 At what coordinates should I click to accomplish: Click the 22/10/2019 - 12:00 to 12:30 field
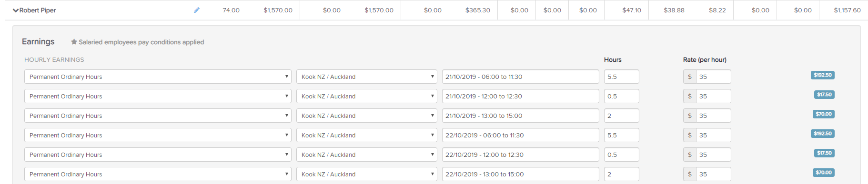click(520, 155)
